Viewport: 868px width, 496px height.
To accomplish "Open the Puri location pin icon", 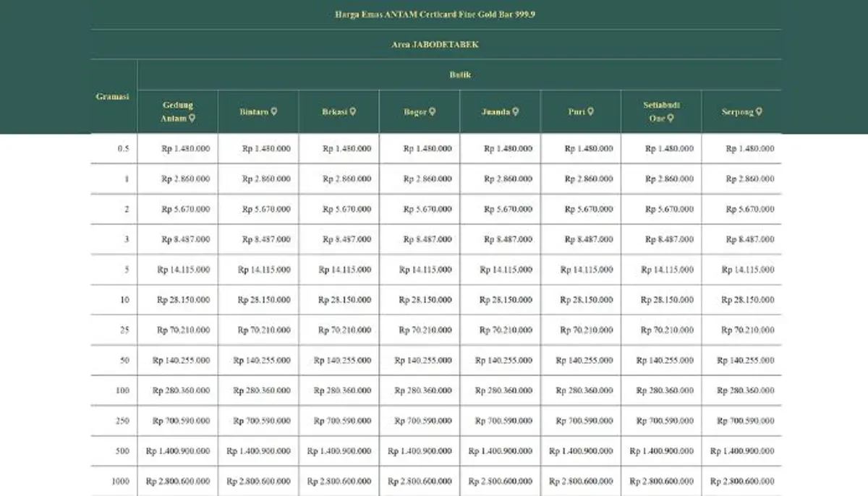I will pyautogui.click(x=591, y=112).
